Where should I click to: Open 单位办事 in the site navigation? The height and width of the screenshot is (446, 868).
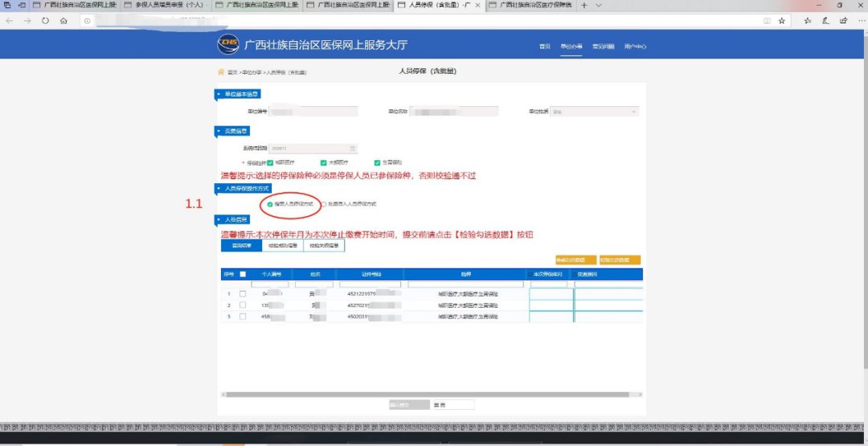point(571,47)
